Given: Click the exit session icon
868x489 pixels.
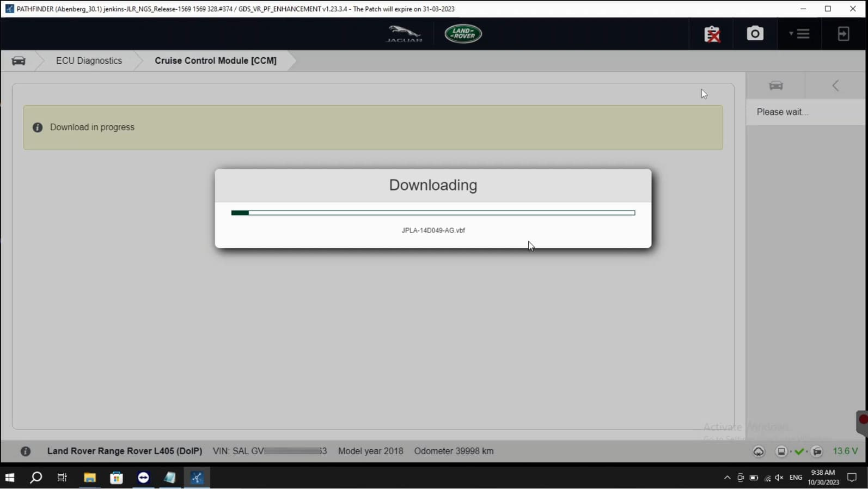Looking at the screenshot, I should click(843, 34).
